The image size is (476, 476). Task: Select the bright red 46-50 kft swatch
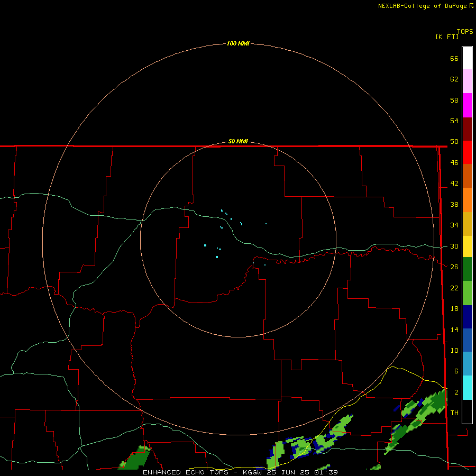(x=467, y=152)
